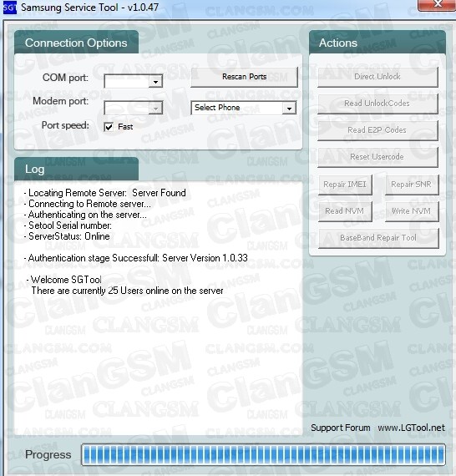Click the Log panel header
The height and width of the screenshot is (476, 456).
tap(76, 169)
